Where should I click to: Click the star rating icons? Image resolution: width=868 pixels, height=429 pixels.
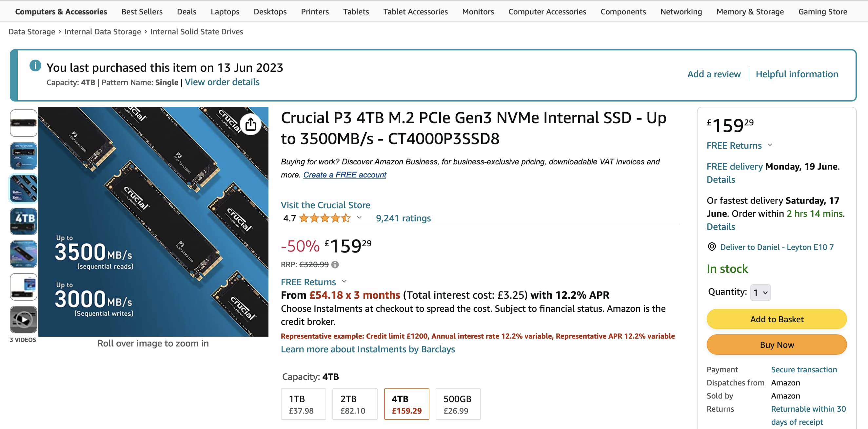pyautogui.click(x=325, y=218)
